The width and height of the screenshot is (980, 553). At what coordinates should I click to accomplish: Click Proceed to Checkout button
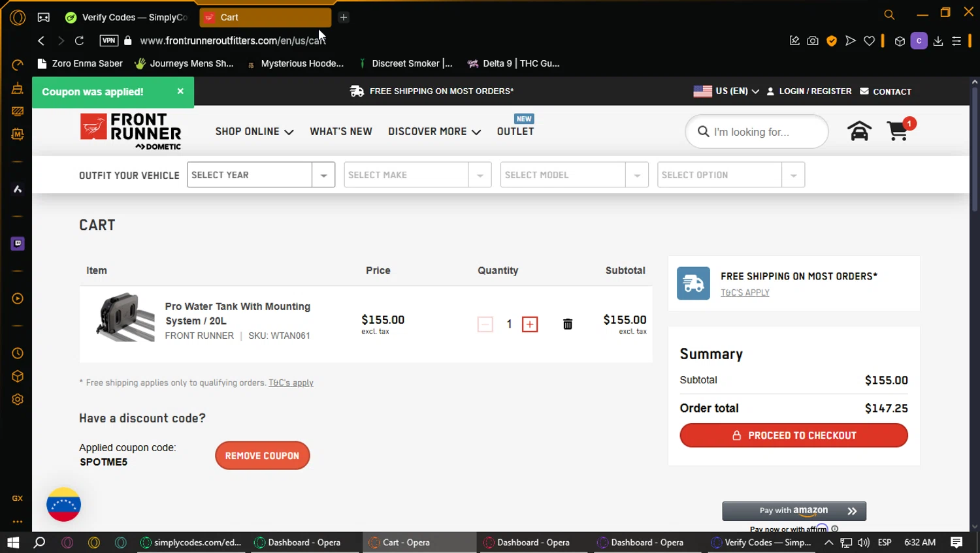(x=794, y=435)
